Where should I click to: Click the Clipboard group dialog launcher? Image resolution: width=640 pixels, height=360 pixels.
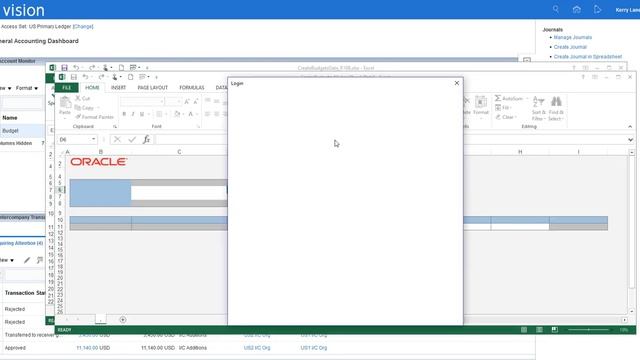115,127
